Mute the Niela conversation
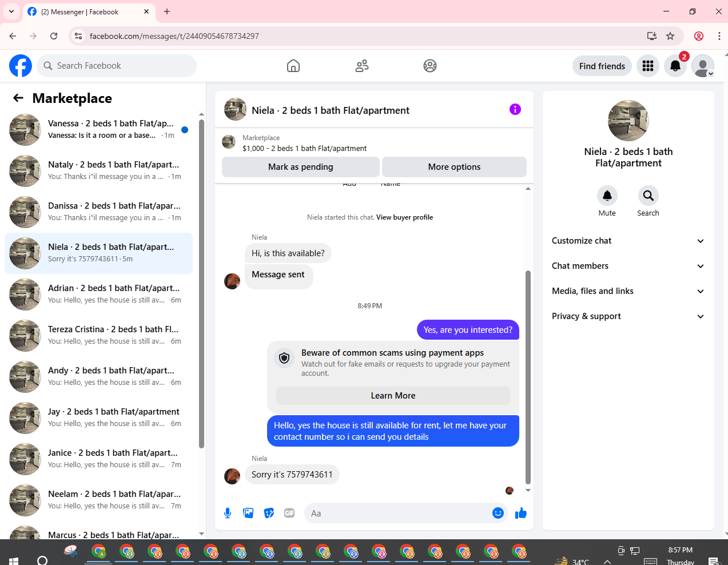728x565 pixels. [607, 196]
